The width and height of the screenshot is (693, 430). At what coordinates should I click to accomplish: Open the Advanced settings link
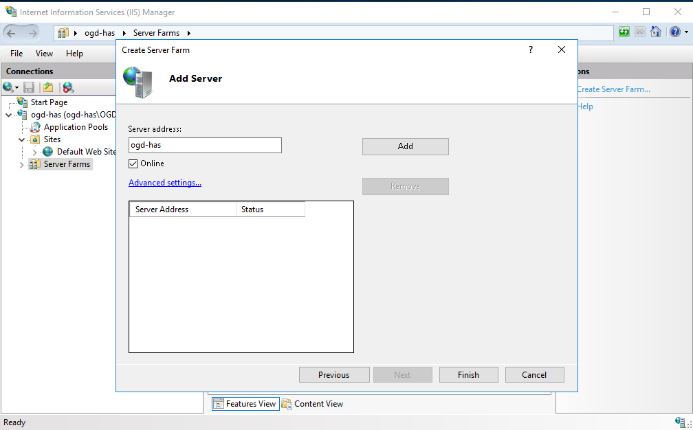[x=165, y=183]
